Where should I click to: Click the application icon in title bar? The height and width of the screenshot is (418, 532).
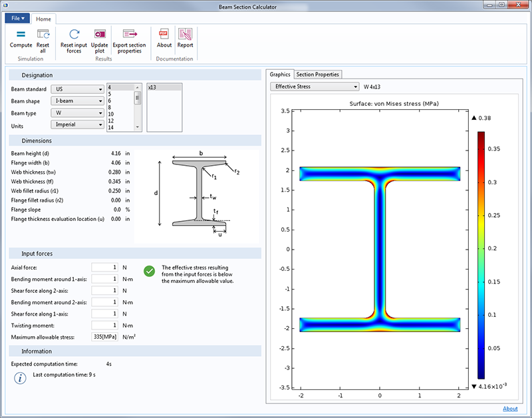5,6
